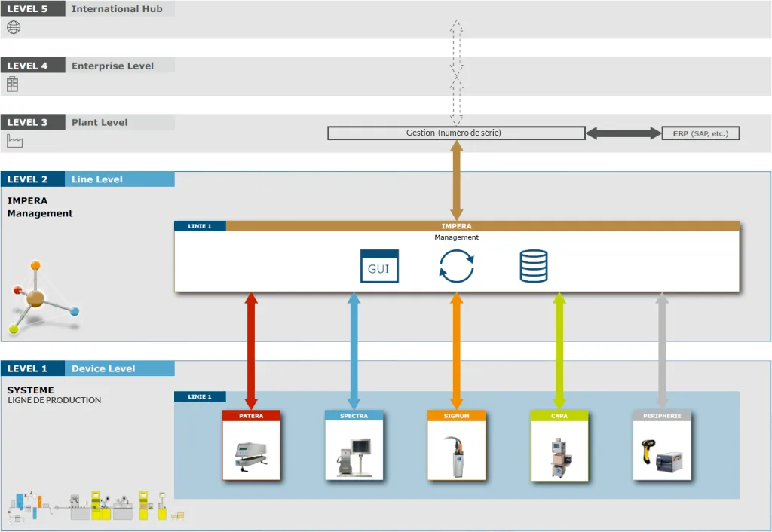The width and height of the screenshot is (772, 532).
Task: Click the LEVEL 3 label
Action: pyautogui.click(x=32, y=122)
